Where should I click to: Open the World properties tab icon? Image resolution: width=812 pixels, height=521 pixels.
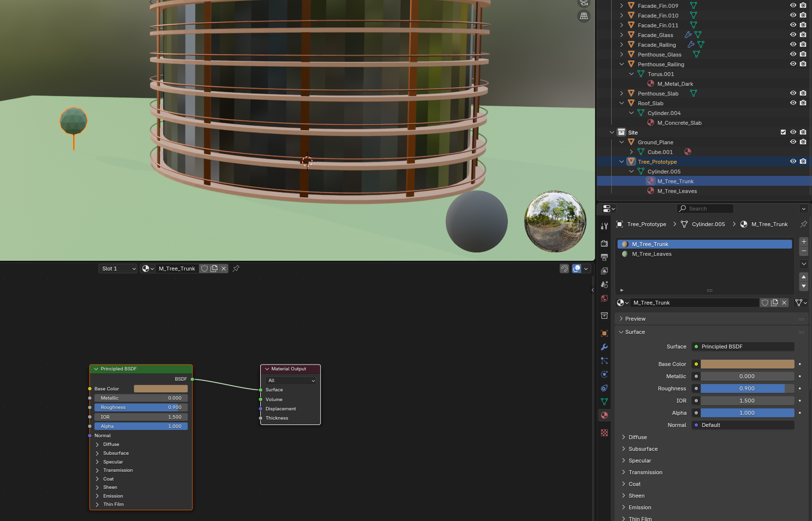pyautogui.click(x=604, y=298)
